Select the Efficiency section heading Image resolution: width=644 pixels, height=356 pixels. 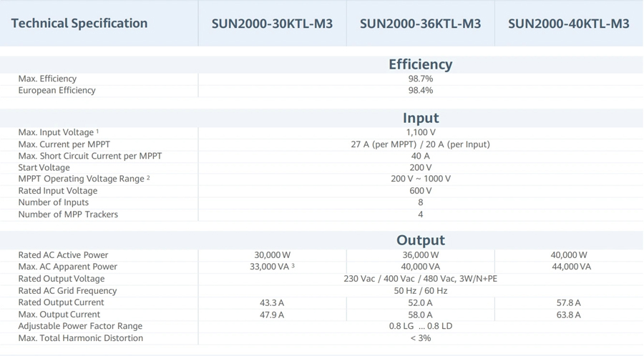click(420, 64)
